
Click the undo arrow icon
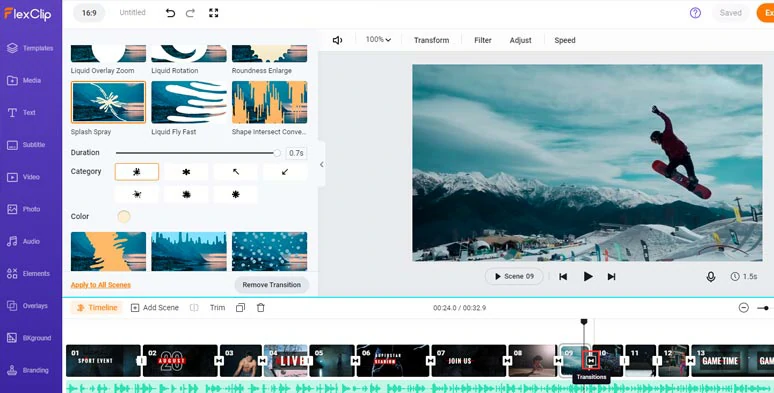[x=170, y=13]
